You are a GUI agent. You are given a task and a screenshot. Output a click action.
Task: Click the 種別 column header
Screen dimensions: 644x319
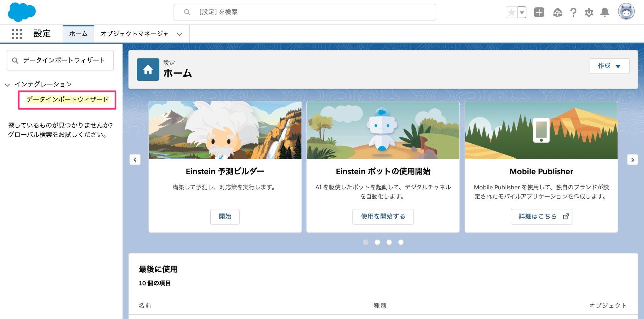tap(380, 305)
